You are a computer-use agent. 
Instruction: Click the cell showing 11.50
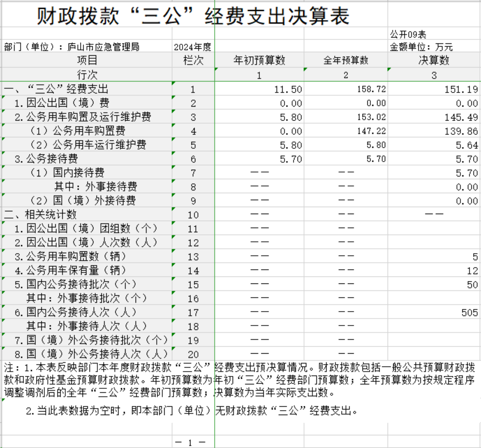tap(288, 89)
